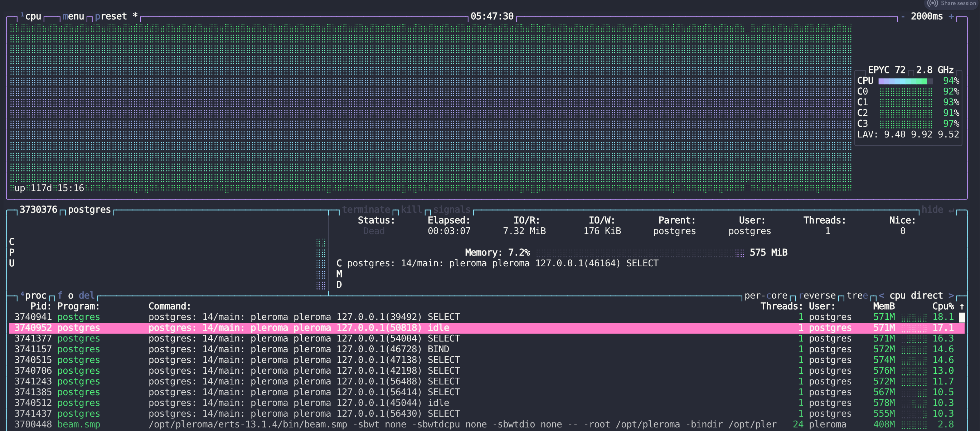The width and height of the screenshot is (980, 431).
Task: Click the IO/W 176 KiB value
Action: click(602, 231)
